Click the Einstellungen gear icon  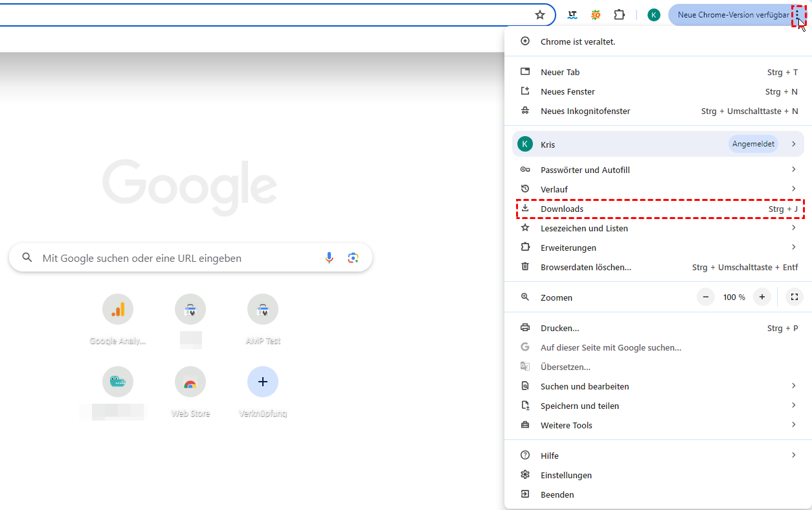[x=525, y=475]
